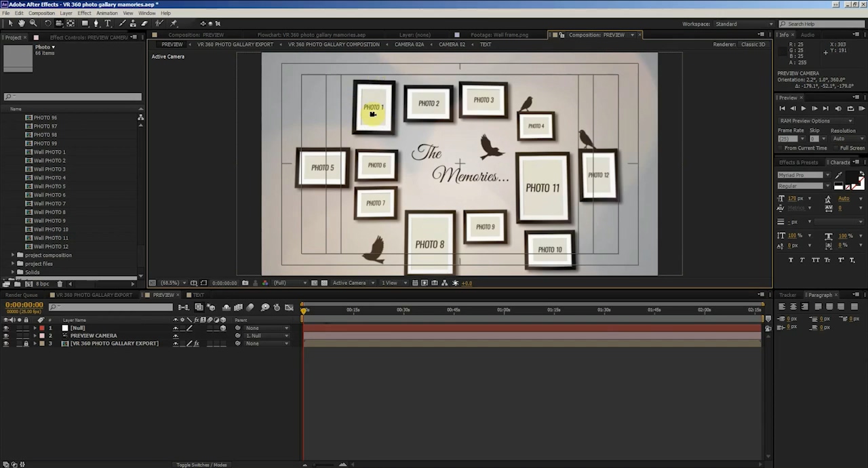
Task: Expand the project composition folder
Action: pyautogui.click(x=13, y=255)
